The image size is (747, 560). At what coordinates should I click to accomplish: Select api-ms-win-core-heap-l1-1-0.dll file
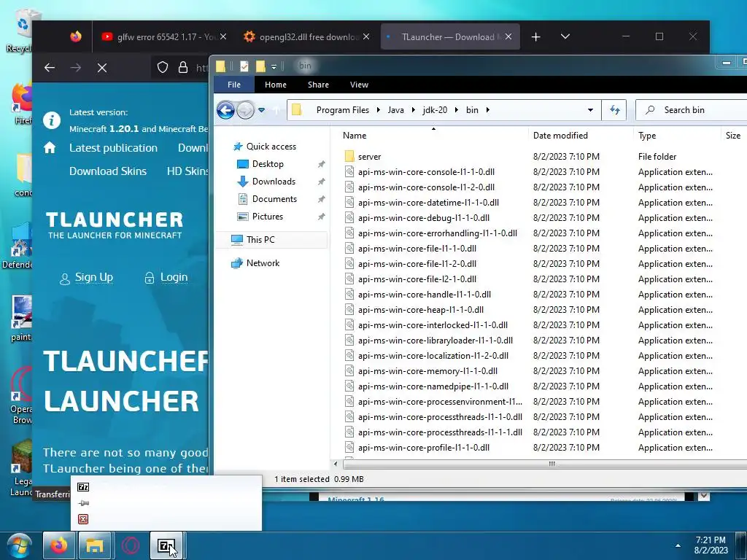click(421, 309)
